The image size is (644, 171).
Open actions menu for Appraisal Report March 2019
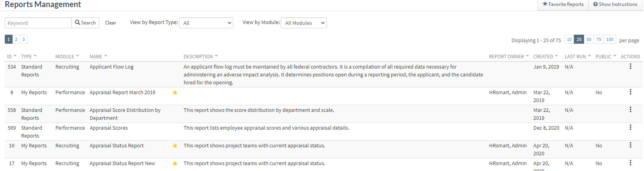tap(630, 92)
